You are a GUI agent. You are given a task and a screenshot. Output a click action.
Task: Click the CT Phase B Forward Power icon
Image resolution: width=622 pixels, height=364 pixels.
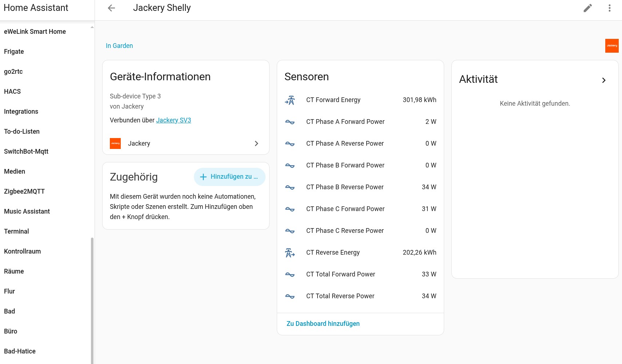pyautogui.click(x=290, y=165)
